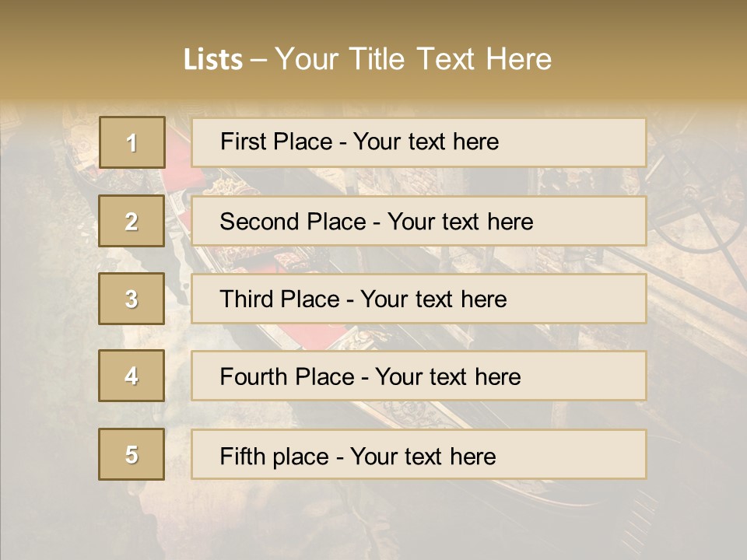This screenshot has height=560, width=747.
Task: Select "Your text here" in the fifth row
Action: [423, 456]
